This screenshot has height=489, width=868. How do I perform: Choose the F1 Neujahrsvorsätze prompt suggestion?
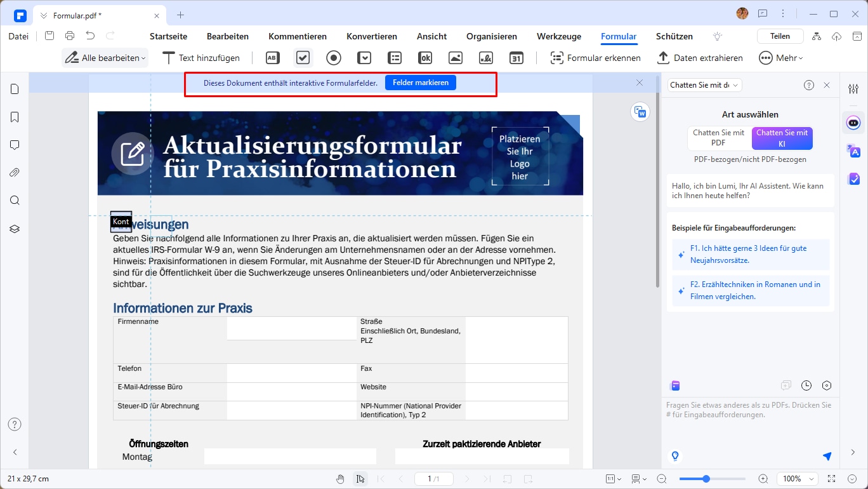pos(751,254)
